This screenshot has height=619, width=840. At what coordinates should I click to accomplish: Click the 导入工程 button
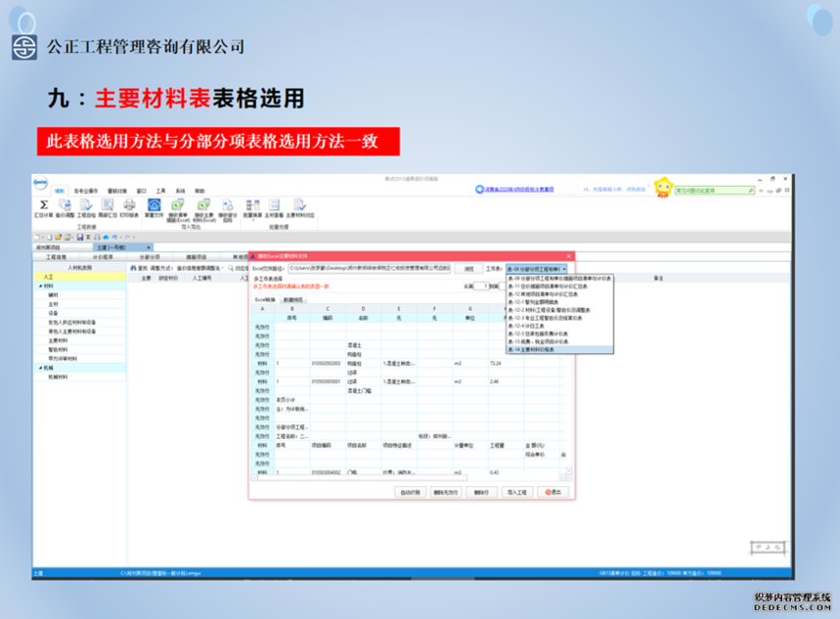[517, 492]
